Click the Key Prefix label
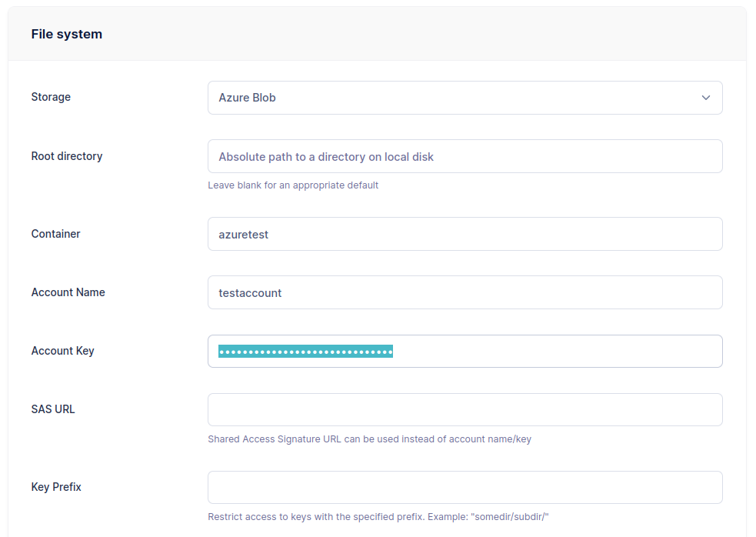 (x=56, y=487)
